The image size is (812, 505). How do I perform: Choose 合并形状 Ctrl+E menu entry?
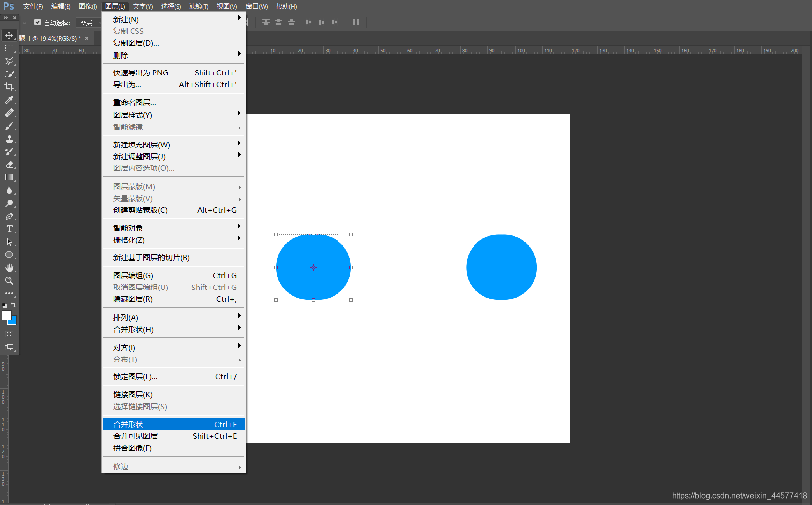174,424
